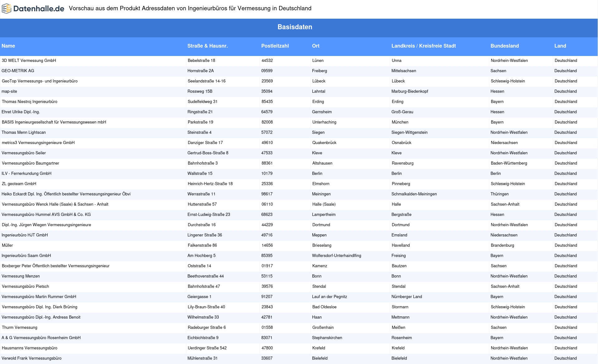Click Landkreis / Kreisfreie Stadt column header
This screenshot has width=598, height=364.
click(x=423, y=46)
